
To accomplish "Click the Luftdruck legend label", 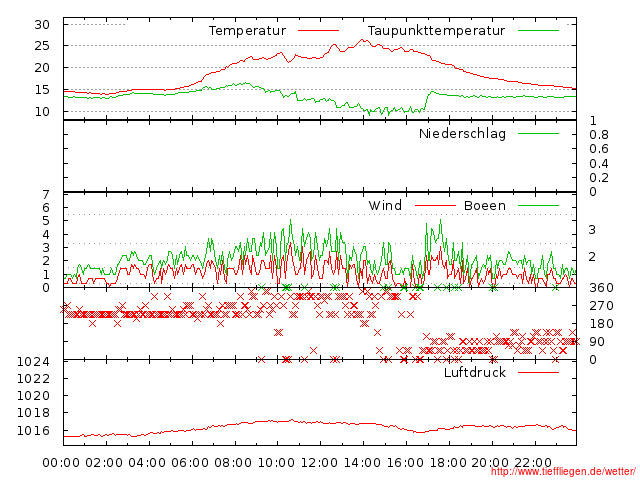I will point(475,372).
